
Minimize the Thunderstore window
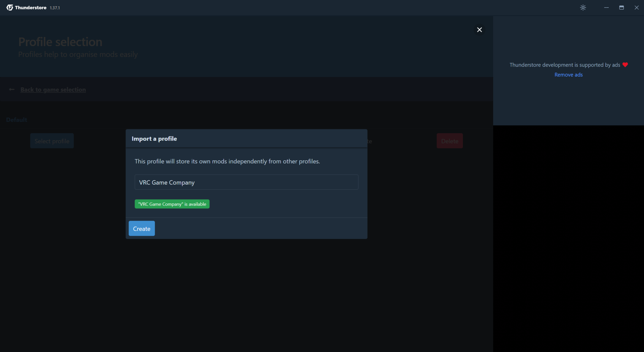pos(606,7)
